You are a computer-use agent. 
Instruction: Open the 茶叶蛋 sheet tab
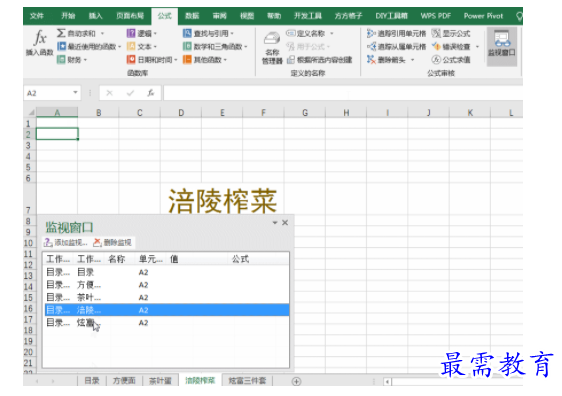(x=160, y=381)
